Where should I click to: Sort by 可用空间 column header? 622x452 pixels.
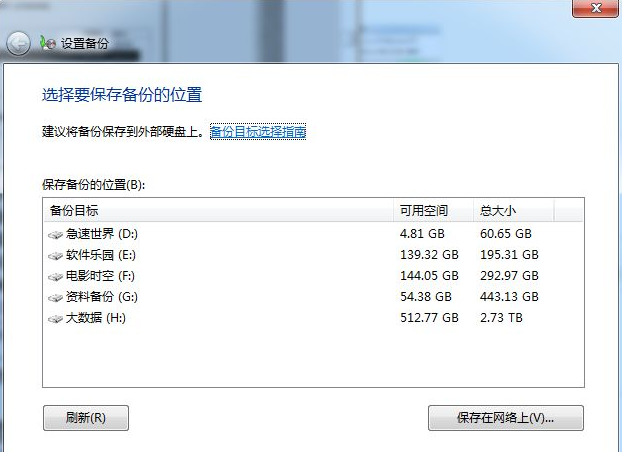[434, 210]
